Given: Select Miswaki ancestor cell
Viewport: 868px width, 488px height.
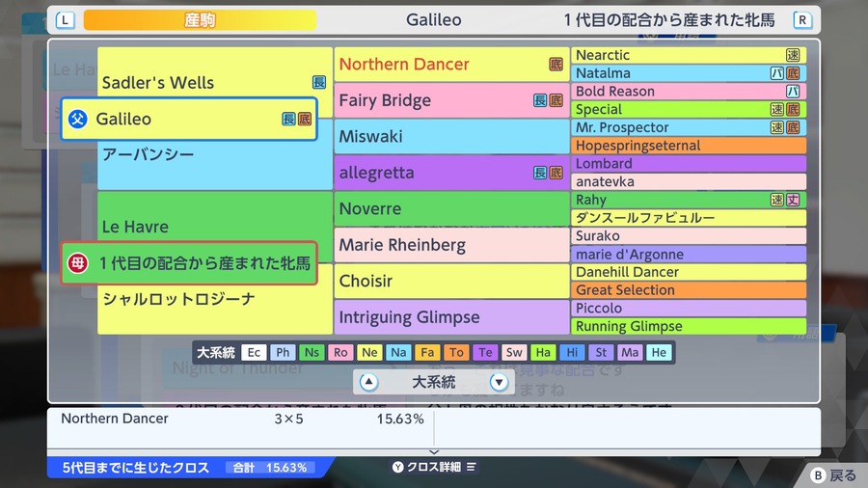Looking at the screenshot, I should tap(451, 136).
